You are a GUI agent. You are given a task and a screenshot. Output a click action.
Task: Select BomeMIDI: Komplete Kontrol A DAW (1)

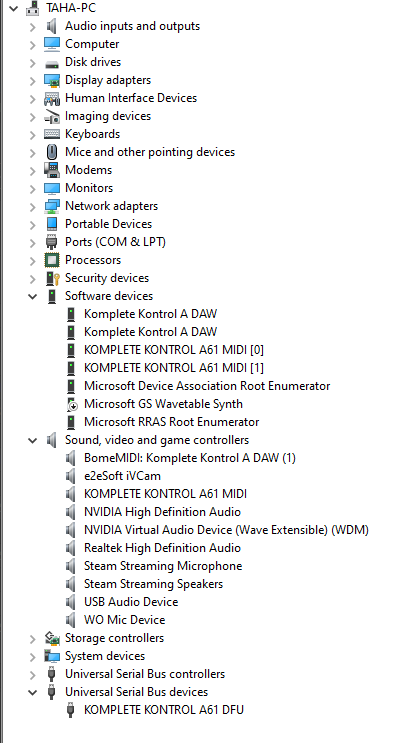tap(190, 458)
